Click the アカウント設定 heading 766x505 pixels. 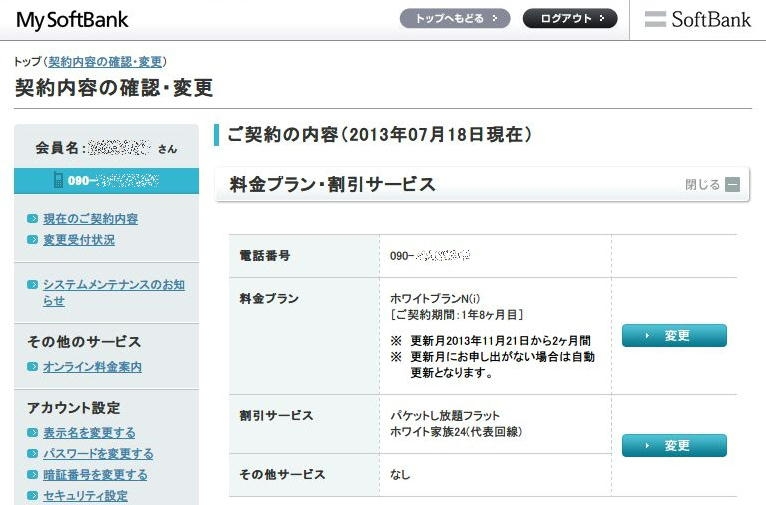[x=73, y=408]
